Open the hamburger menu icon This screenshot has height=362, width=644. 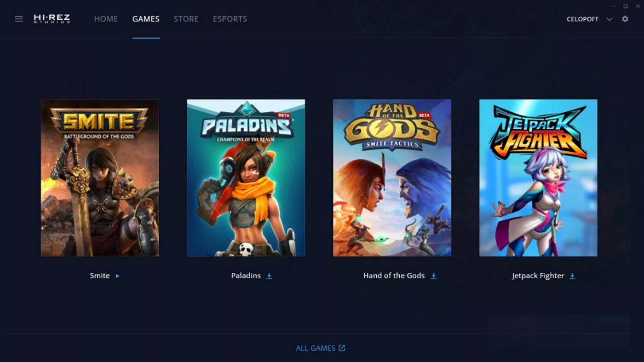[19, 19]
